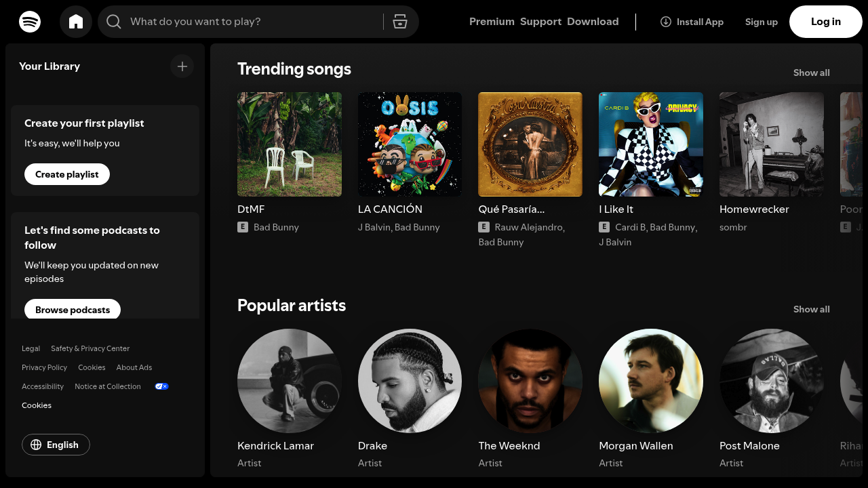The width and height of the screenshot is (868, 488).
Task: Open the Privacy Policy link
Action: click(44, 367)
